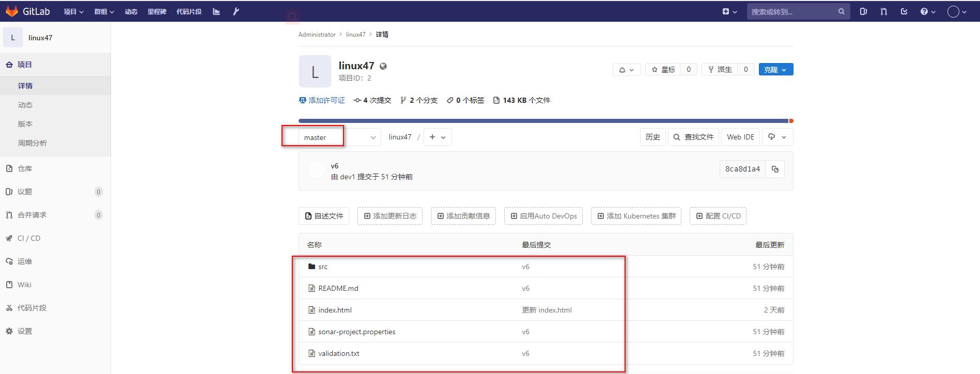Viewport: 980px width, 374px height.
Task: Click 配置 CI/CD button
Action: point(718,216)
